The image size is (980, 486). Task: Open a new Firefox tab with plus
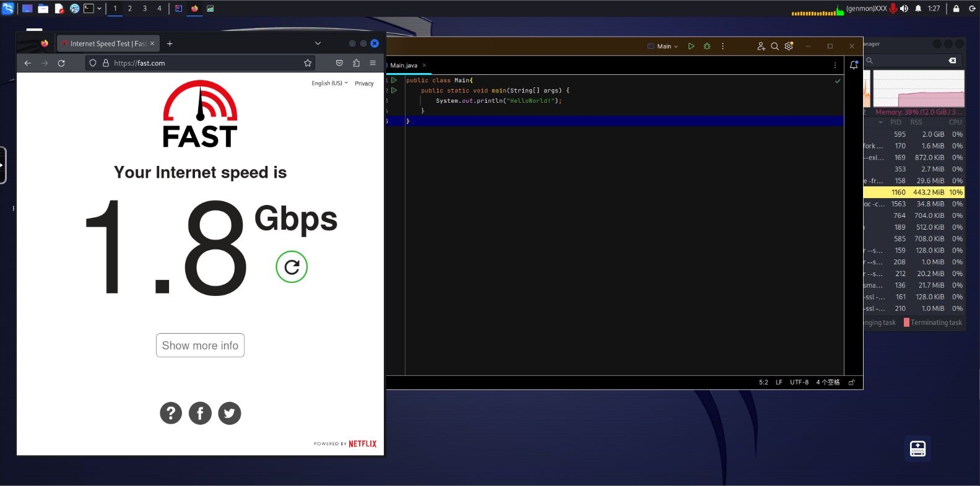point(170,43)
